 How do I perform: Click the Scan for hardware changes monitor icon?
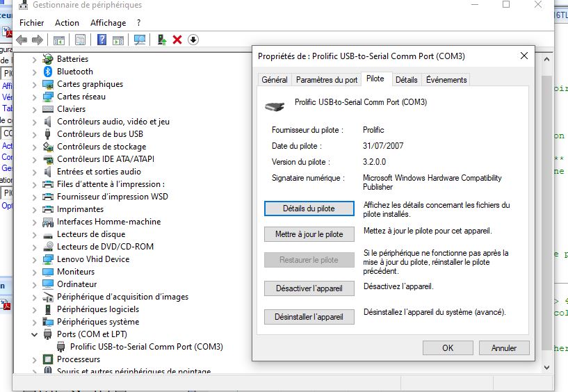point(140,40)
